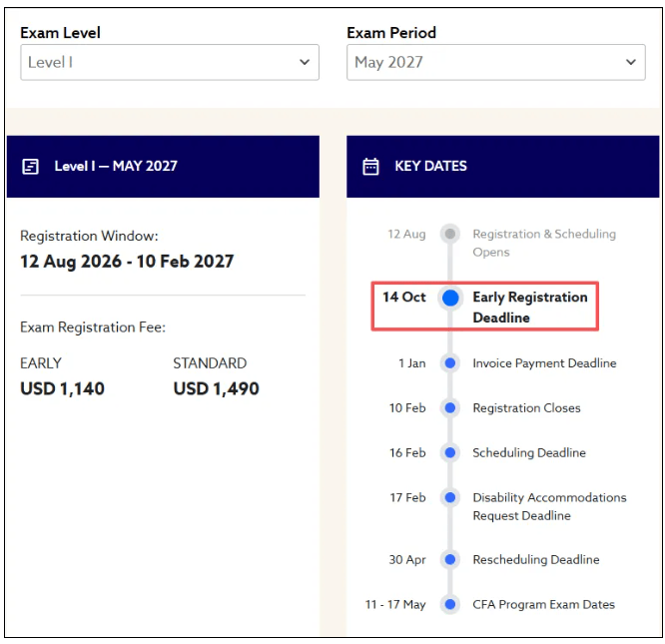665x644 pixels.
Task: Click 'Registration Closes' text
Action: click(x=526, y=407)
